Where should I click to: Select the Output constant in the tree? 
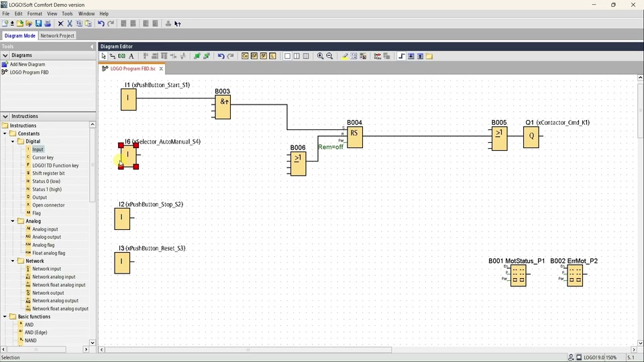(x=40, y=197)
